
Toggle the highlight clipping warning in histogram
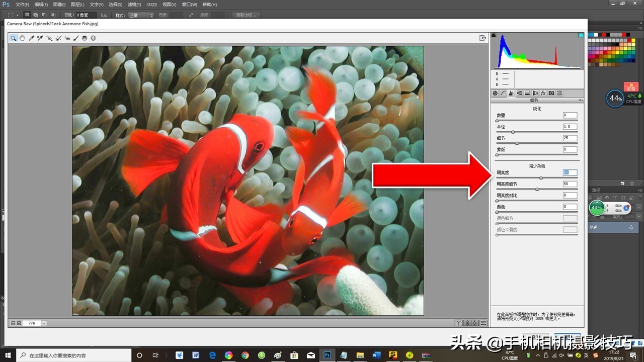[x=581, y=35]
